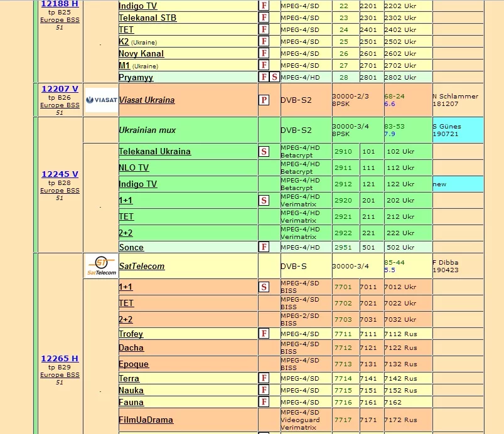
Task: Click the F icon beside Fauna
Action: point(264,402)
